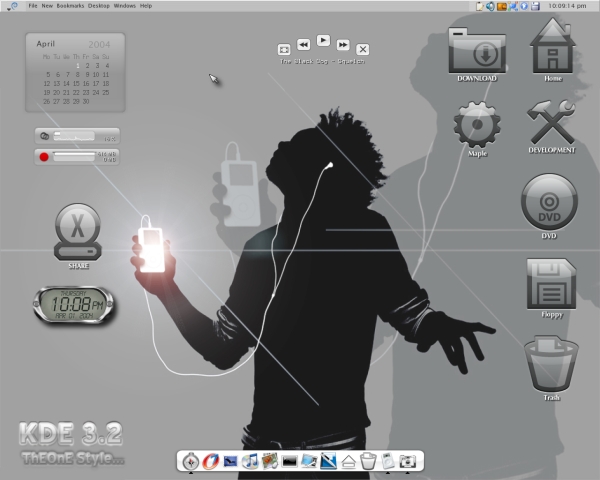600x480 pixels.
Task: Open the desktop Trash bin icon
Action: pyautogui.click(x=551, y=364)
